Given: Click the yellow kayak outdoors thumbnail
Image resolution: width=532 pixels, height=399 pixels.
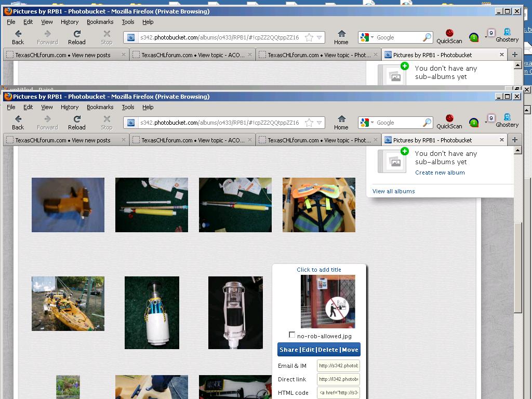Looking at the screenshot, I should coord(68,303).
